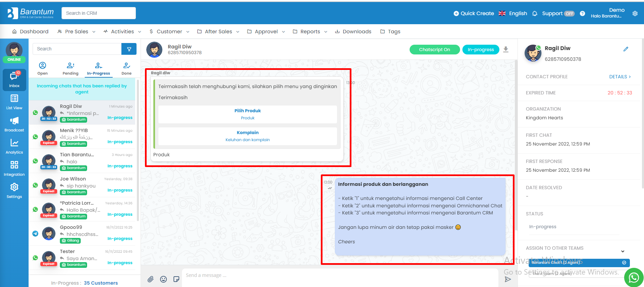Click the Barantum logo
The height and width of the screenshot is (287, 644).
[30, 13]
